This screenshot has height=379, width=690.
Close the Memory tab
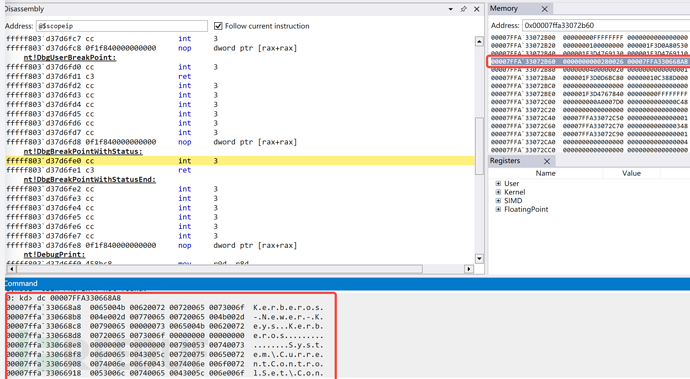tap(545, 9)
